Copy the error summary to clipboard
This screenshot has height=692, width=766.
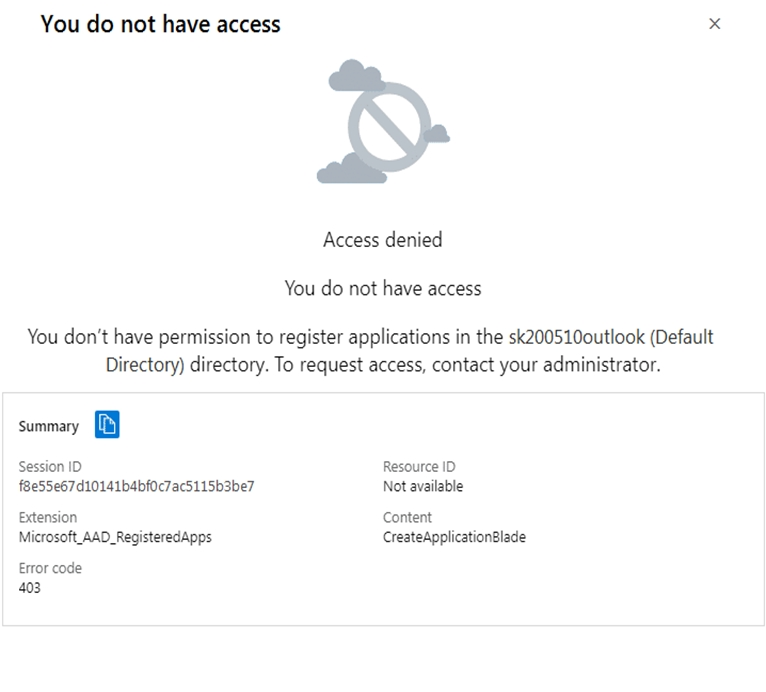tap(107, 425)
